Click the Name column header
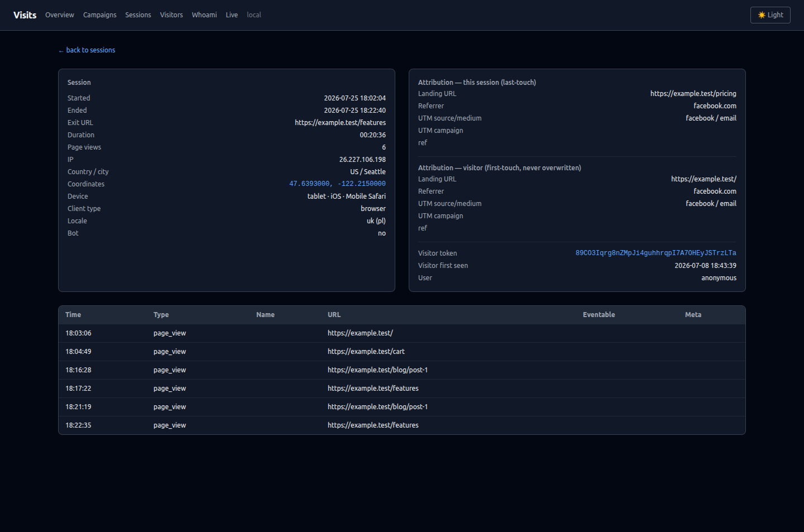 tap(265, 315)
